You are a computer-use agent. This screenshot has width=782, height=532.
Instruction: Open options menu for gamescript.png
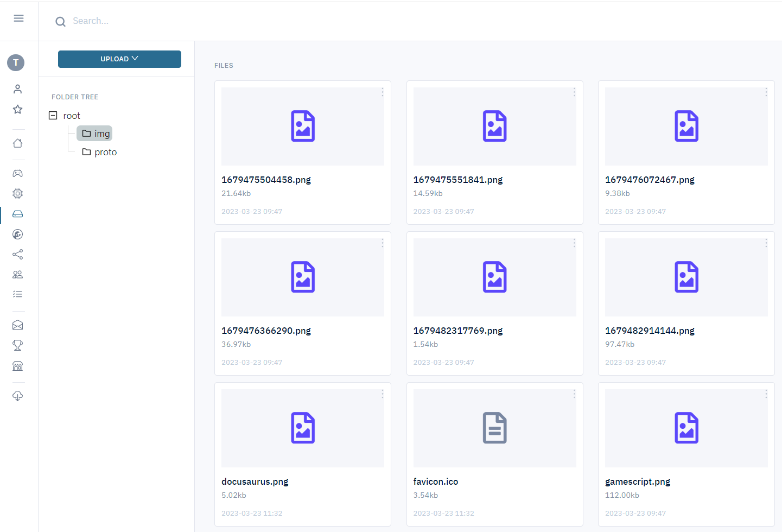click(766, 394)
